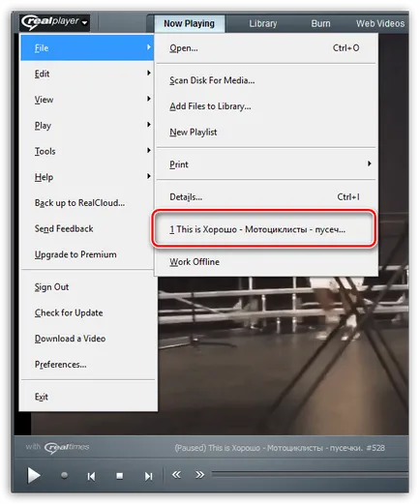Open the Print submenu
Image resolution: width=420 pixels, height=504 pixels.
pyautogui.click(x=266, y=164)
